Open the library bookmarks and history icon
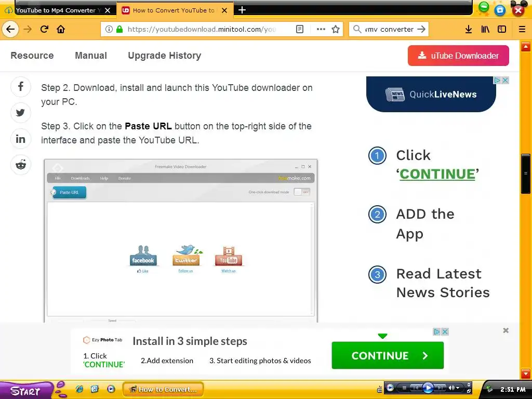This screenshot has height=399, width=532. coord(485,29)
